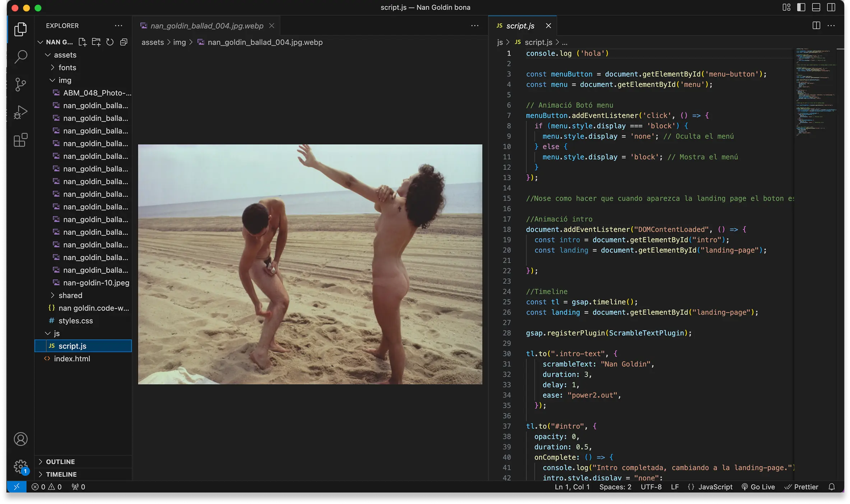Open Explorer views and more actions
The height and width of the screenshot is (504, 850).
point(119,25)
